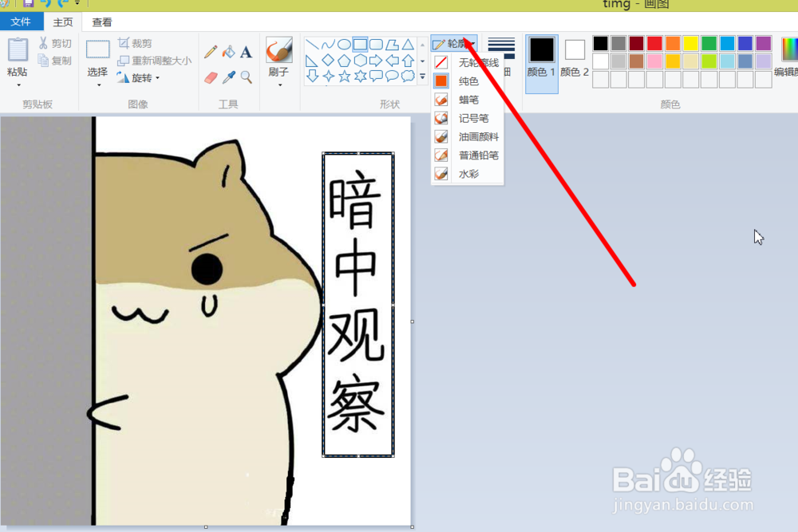Choose the oval shape

[344, 44]
